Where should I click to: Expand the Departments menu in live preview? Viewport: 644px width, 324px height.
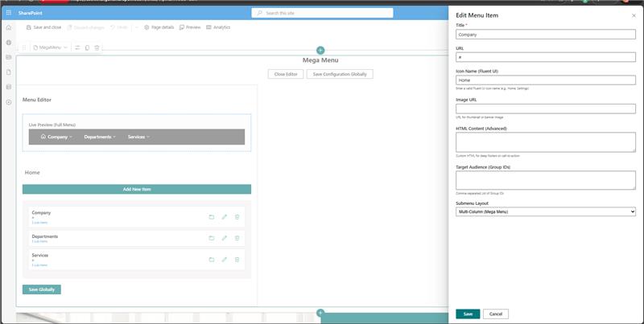pos(100,137)
